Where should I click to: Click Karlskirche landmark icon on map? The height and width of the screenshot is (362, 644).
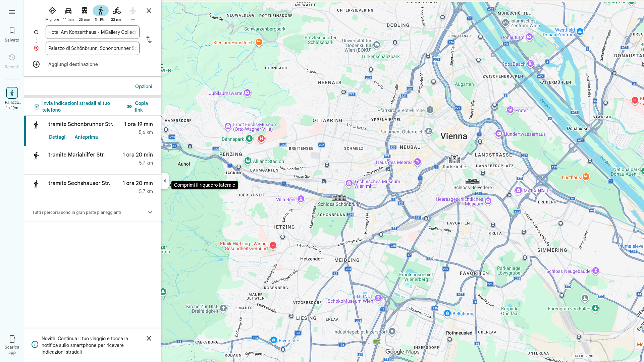pyautogui.click(x=454, y=159)
